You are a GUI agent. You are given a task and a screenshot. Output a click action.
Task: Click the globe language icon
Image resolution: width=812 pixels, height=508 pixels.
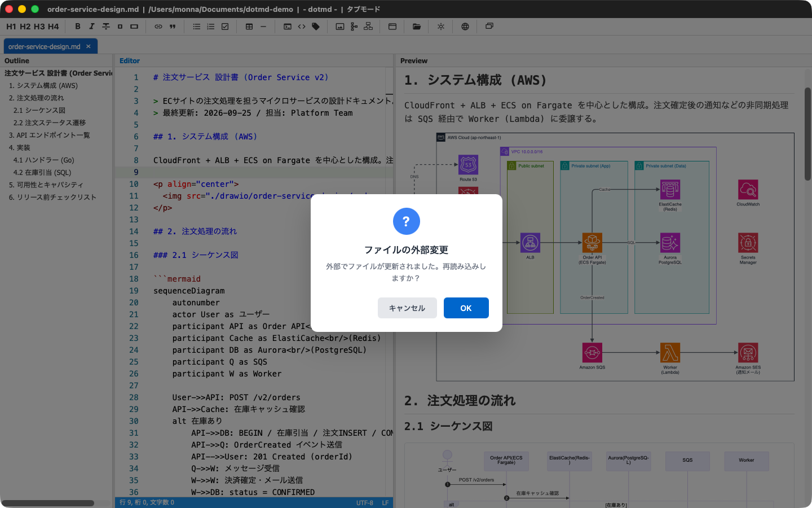point(465,27)
